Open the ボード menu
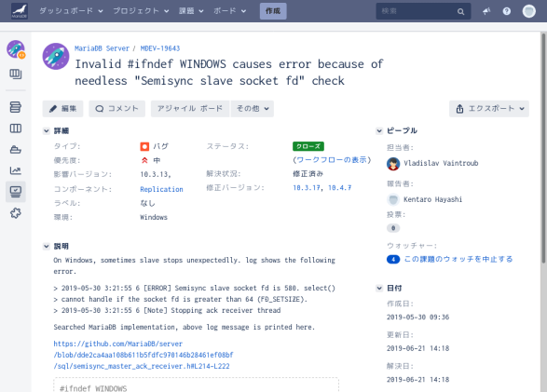Image resolution: width=547 pixels, height=392 pixels. 230,11
